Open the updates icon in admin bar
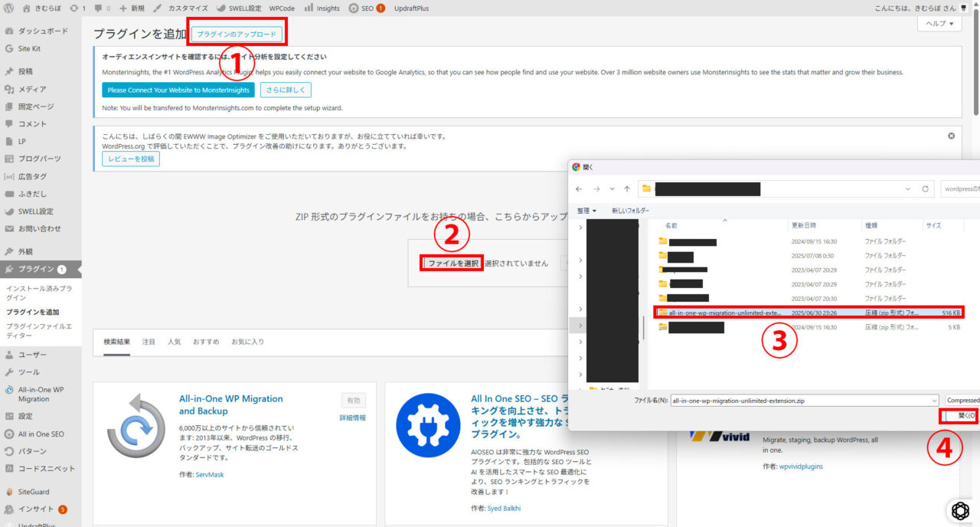Screen dimensions: 980x527 [x=73, y=8]
